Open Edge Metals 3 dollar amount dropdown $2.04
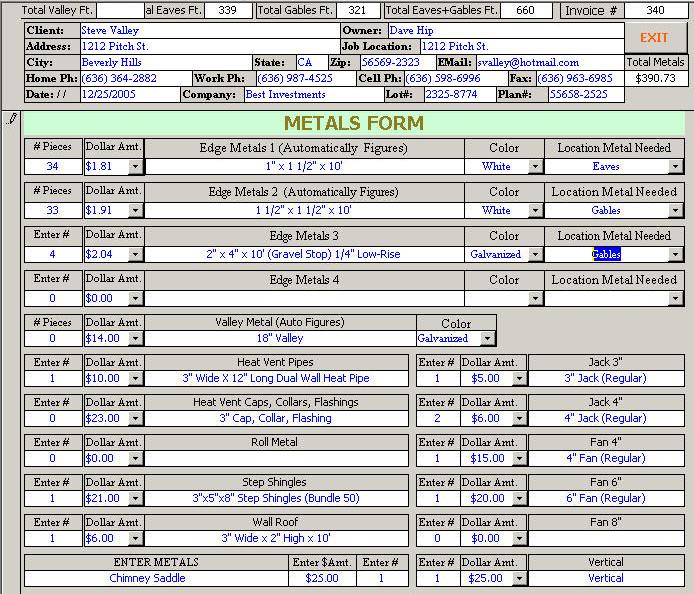This screenshot has height=594, width=694. (x=135, y=254)
